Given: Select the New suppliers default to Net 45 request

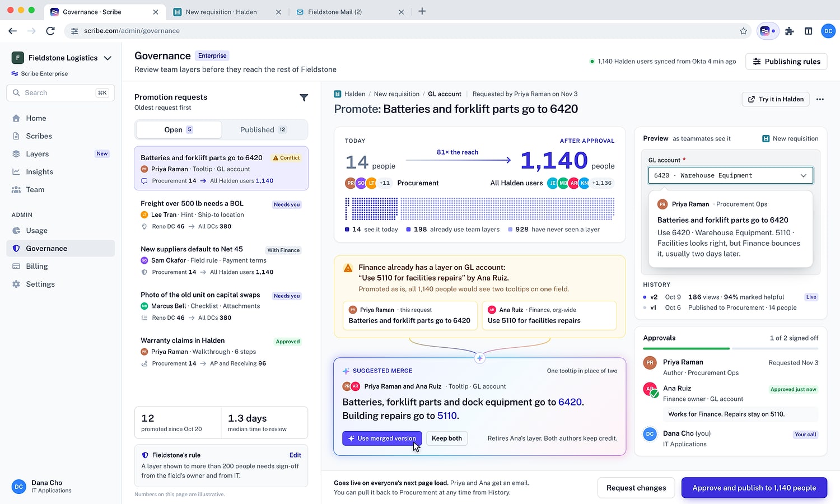Looking at the screenshot, I should 221,260.
